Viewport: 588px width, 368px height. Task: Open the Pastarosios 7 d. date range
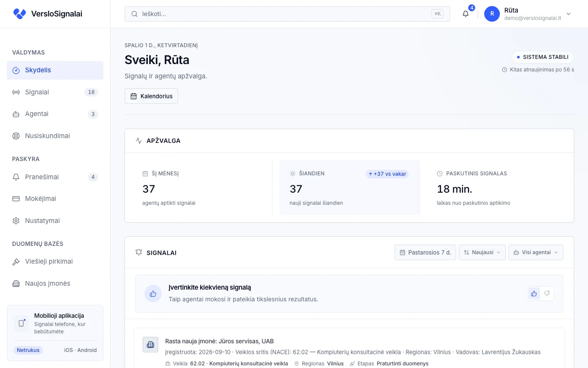point(425,252)
